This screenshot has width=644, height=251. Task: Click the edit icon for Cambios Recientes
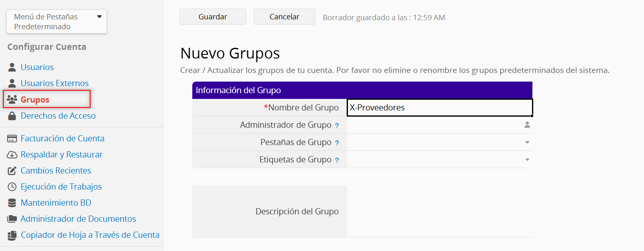coord(12,171)
